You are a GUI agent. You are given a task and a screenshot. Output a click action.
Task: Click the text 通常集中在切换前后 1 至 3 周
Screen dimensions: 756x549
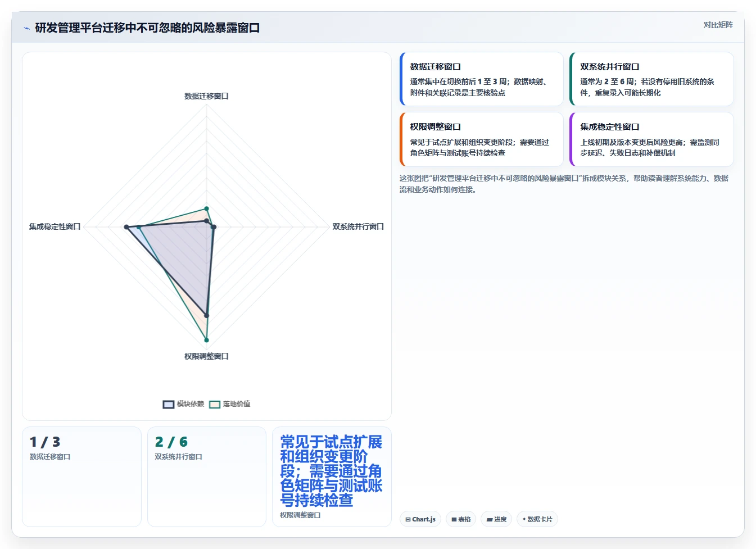click(459, 81)
